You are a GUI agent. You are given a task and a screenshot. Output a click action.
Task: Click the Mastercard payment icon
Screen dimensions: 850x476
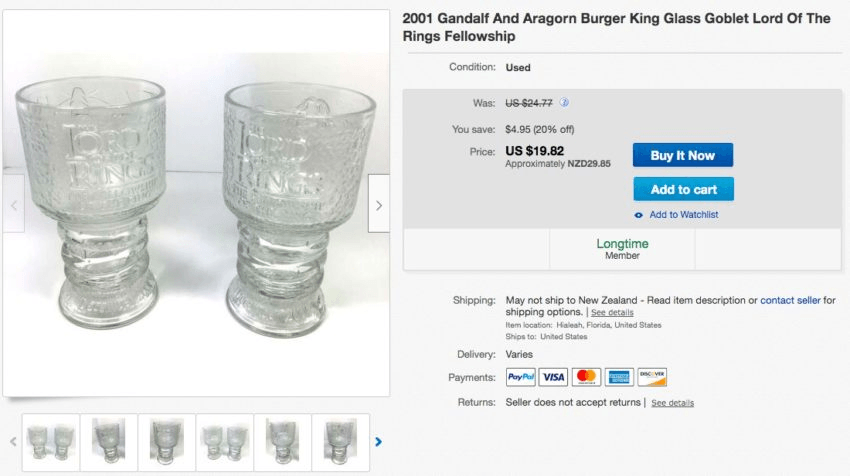[x=586, y=377]
